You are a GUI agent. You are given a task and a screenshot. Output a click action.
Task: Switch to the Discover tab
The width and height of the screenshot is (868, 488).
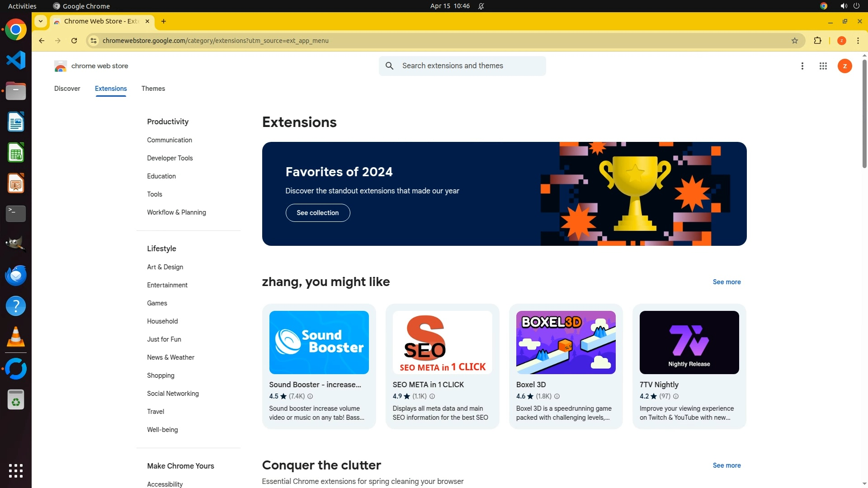(x=67, y=89)
